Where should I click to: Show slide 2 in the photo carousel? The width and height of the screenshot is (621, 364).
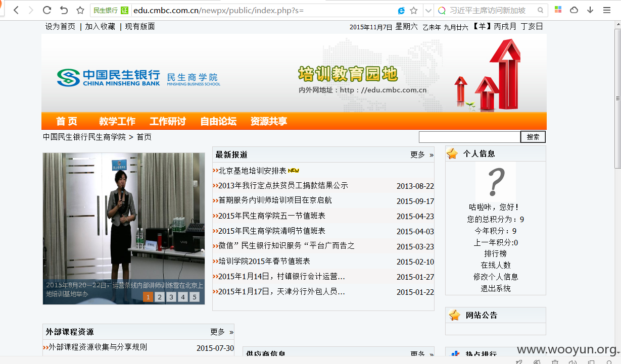coord(160,297)
